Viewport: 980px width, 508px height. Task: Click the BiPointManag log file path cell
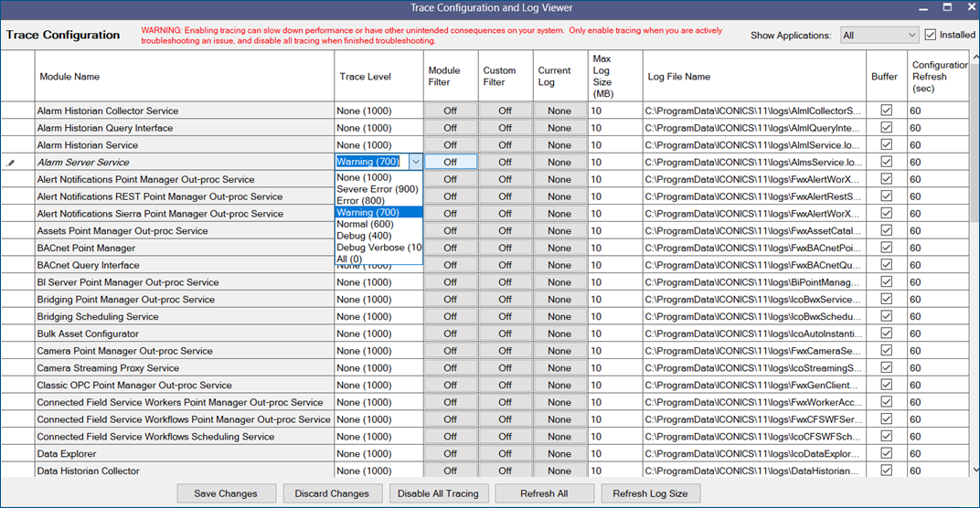coord(754,282)
